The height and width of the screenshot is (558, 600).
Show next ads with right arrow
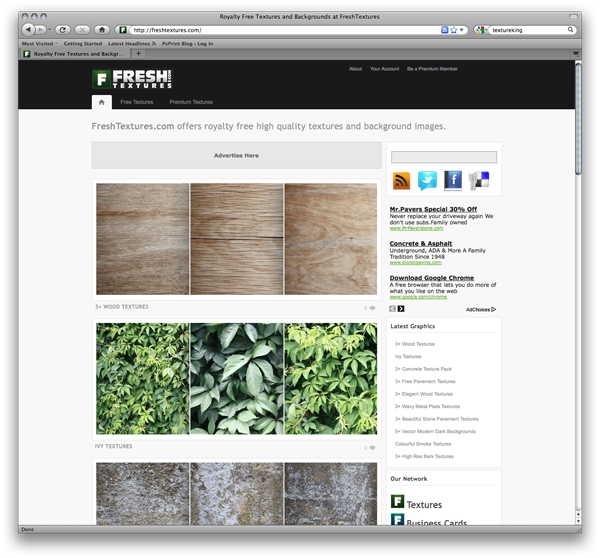(401, 309)
